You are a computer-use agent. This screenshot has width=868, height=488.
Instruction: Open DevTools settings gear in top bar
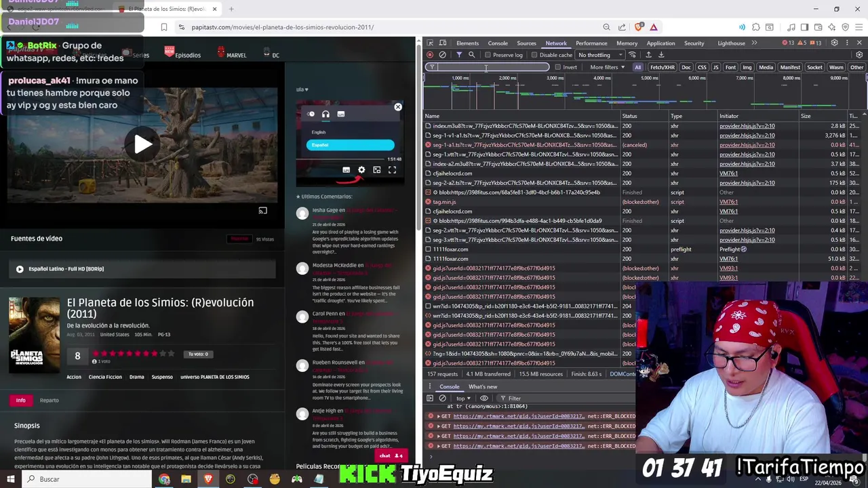pyautogui.click(x=834, y=43)
